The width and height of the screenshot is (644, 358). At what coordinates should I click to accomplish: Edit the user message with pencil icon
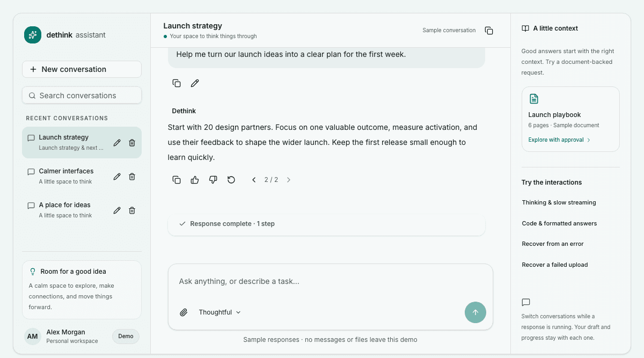(x=195, y=83)
